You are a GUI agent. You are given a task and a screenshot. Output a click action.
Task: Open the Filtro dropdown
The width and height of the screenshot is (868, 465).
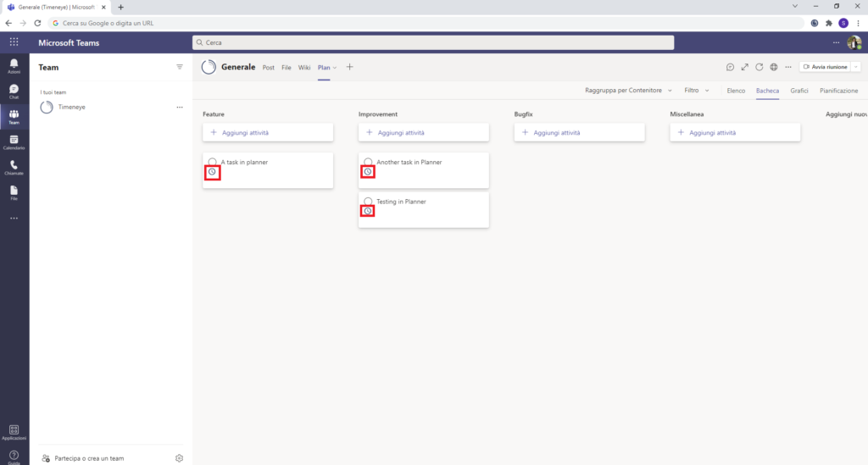click(697, 90)
